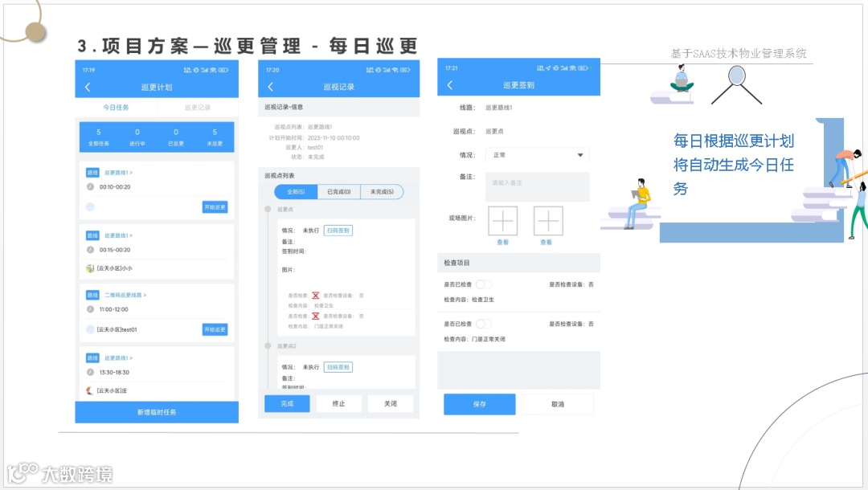Tap 完成 in patrol record
This screenshot has height=490, width=868.
click(287, 404)
